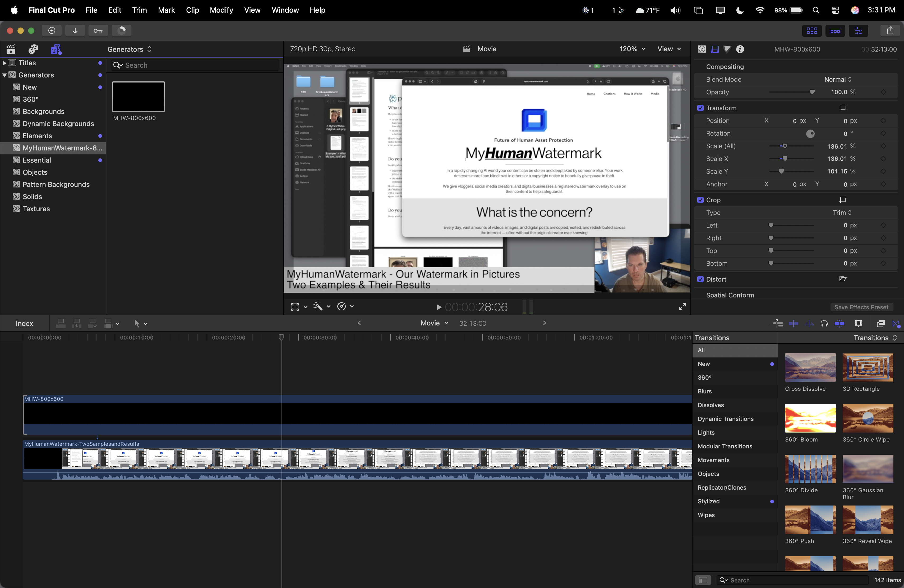Open the Share export icon

pos(889,30)
